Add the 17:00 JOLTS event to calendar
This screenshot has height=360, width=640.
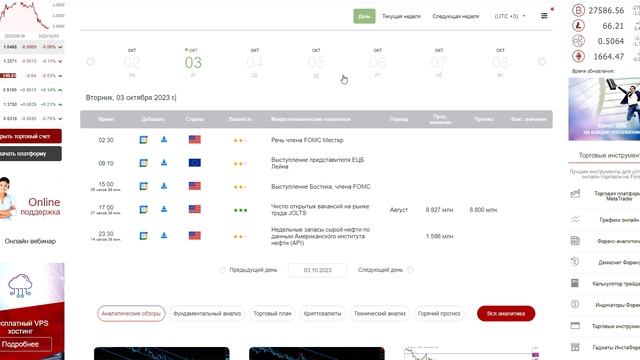[143, 209]
